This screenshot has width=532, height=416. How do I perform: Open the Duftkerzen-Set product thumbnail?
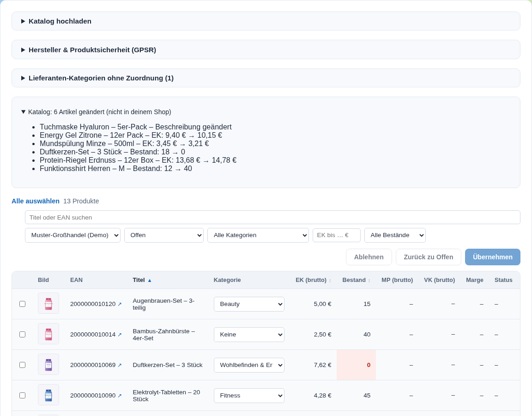[48, 364]
